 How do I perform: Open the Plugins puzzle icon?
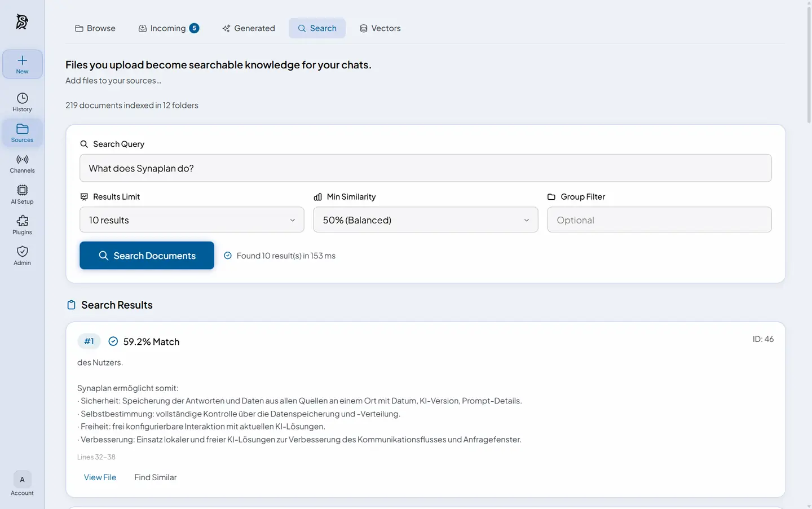[x=22, y=221]
